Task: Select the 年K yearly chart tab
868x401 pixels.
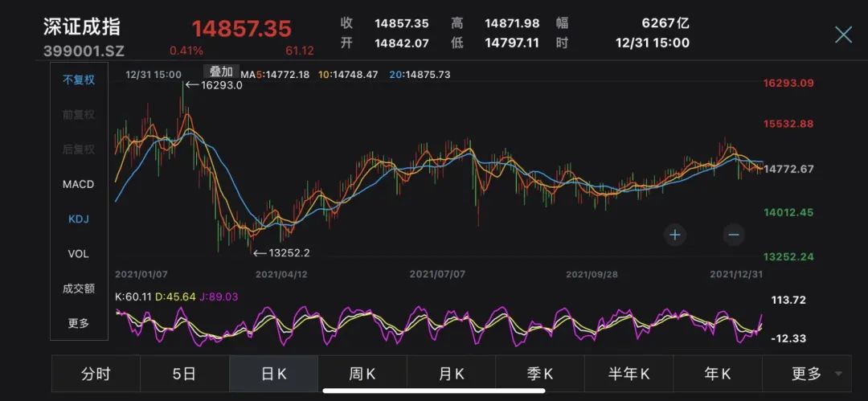Action: tap(717, 374)
